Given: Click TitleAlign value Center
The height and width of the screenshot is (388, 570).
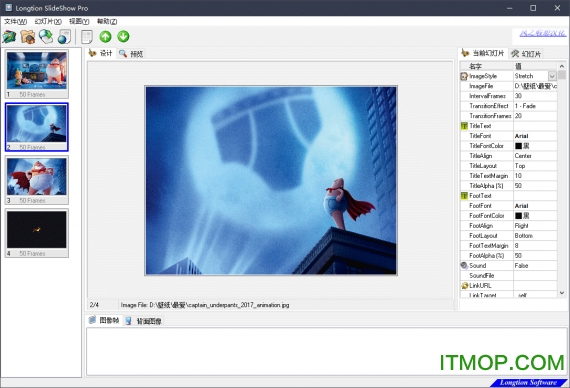Looking at the screenshot, I should coord(535,156).
